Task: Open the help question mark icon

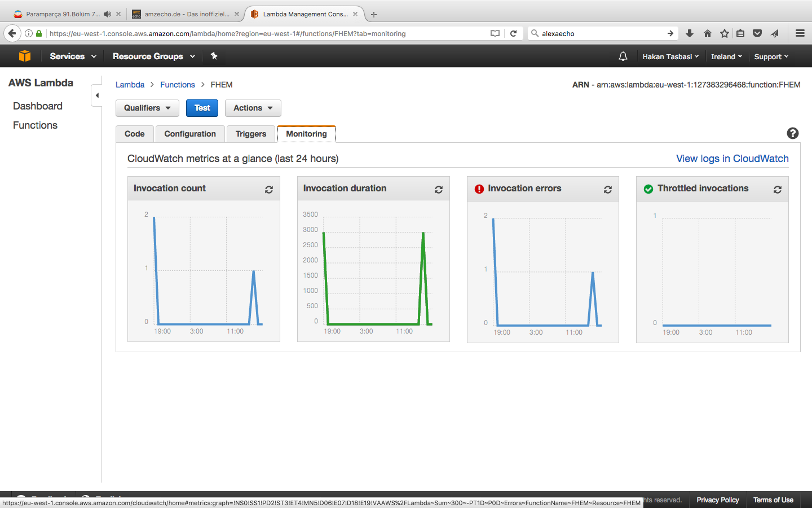Action: [x=792, y=133]
